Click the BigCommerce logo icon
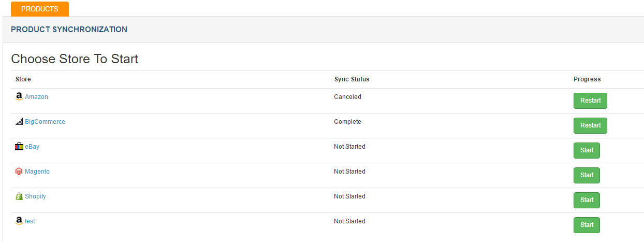The width and height of the screenshot is (644, 242). (19, 122)
